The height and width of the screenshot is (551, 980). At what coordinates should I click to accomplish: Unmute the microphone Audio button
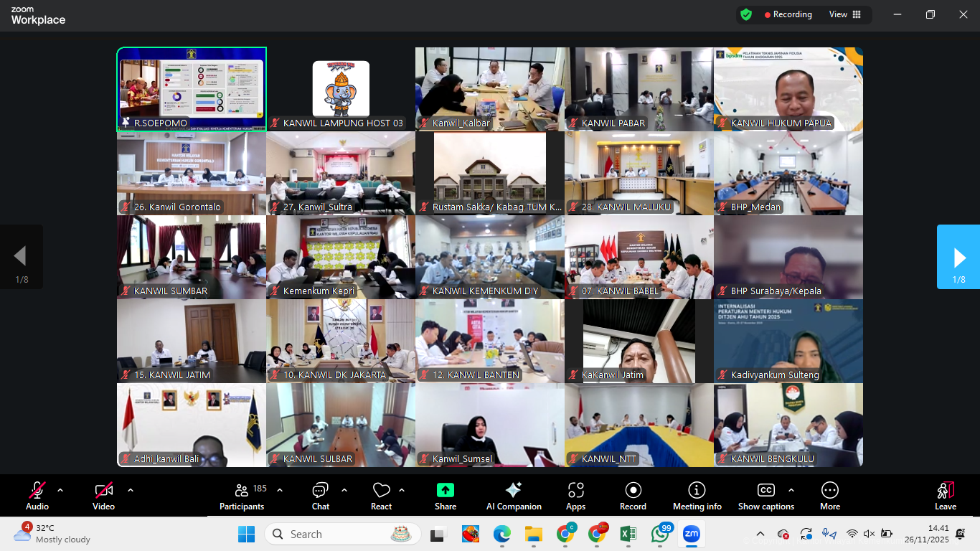(x=37, y=491)
